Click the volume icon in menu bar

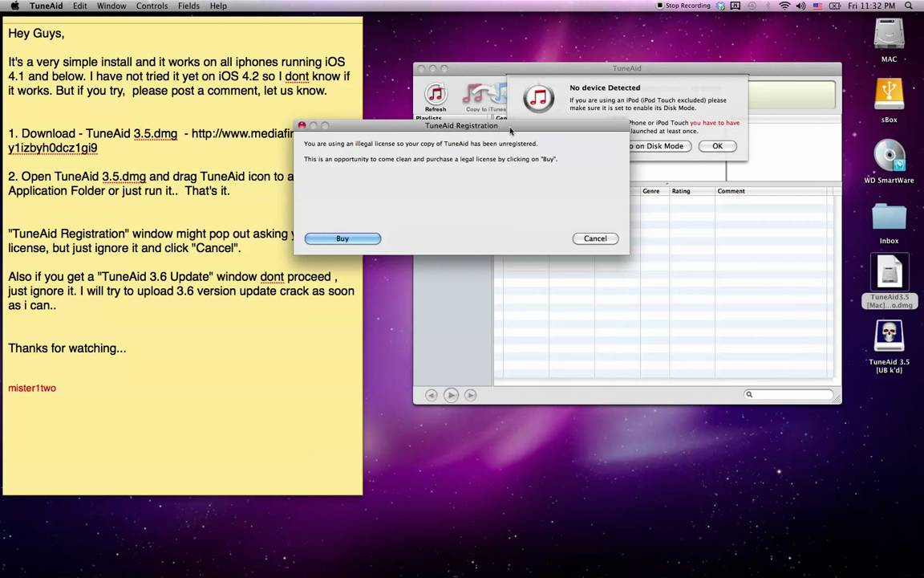(x=800, y=6)
